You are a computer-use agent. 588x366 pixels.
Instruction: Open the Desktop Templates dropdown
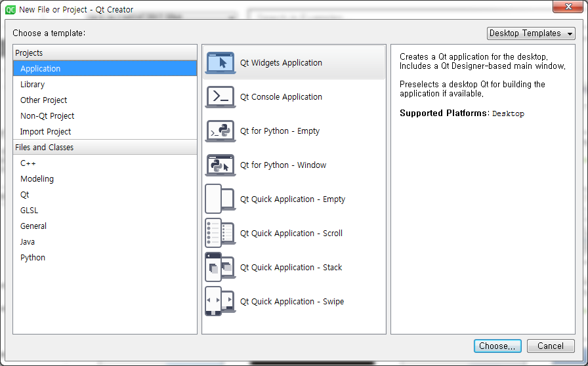pos(531,33)
